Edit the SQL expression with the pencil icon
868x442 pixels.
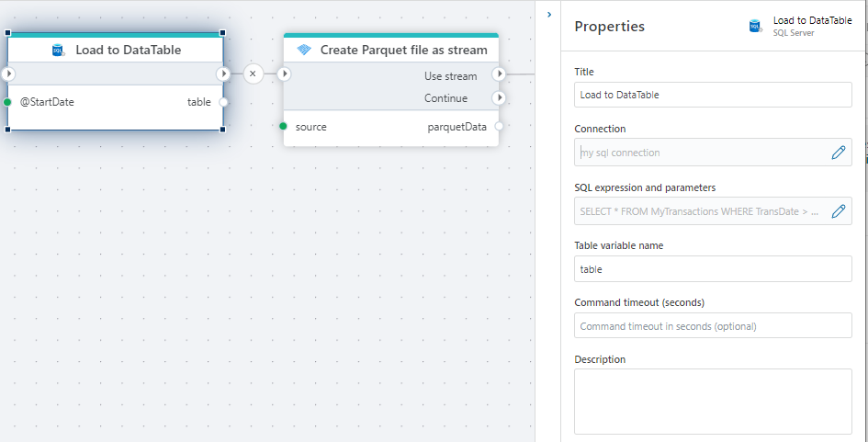point(838,211)
